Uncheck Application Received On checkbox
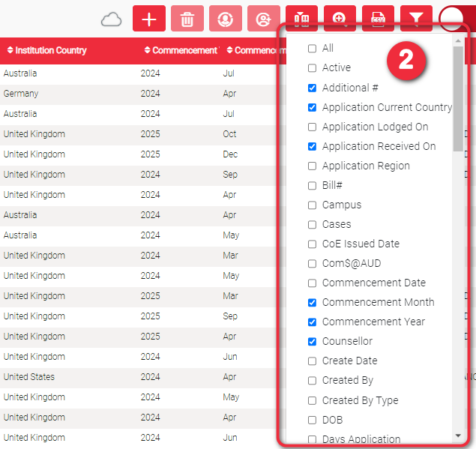This screenshot has width=476, height=449. pos(312,147)
